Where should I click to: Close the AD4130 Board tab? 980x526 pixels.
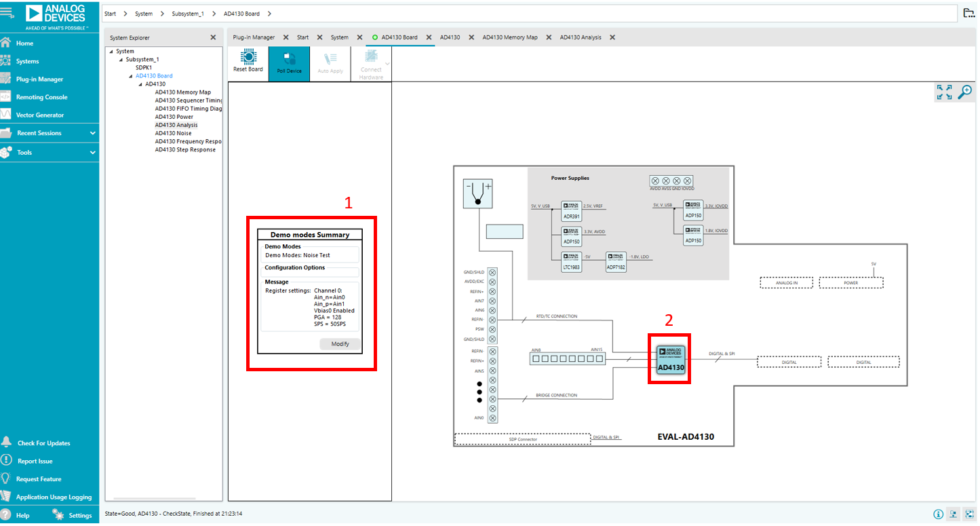429,37
